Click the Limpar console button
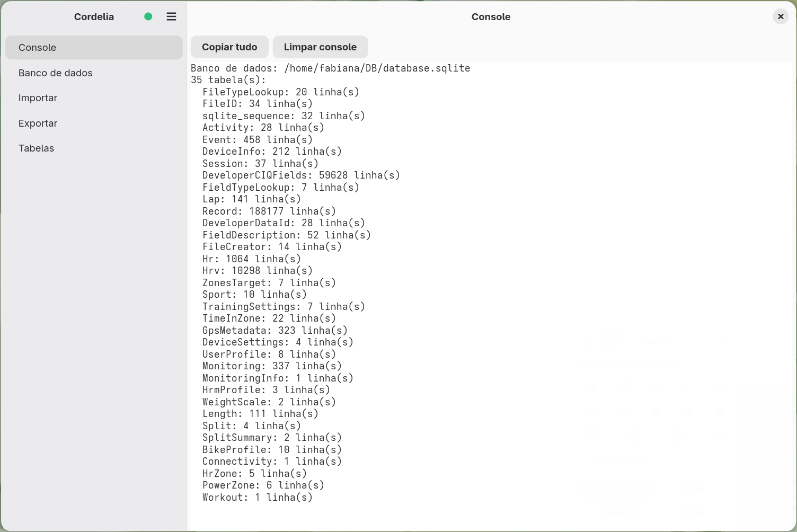 point(320,47)
